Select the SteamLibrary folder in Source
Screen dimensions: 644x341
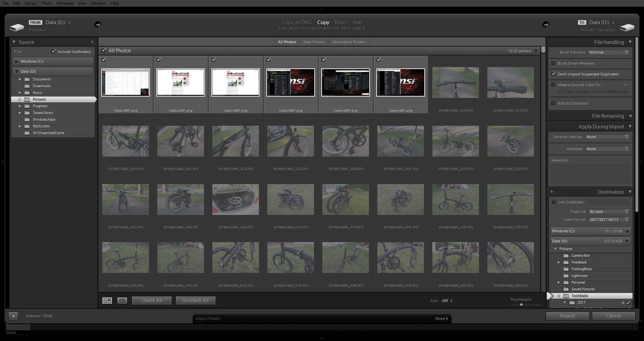(x=43, y=113)
